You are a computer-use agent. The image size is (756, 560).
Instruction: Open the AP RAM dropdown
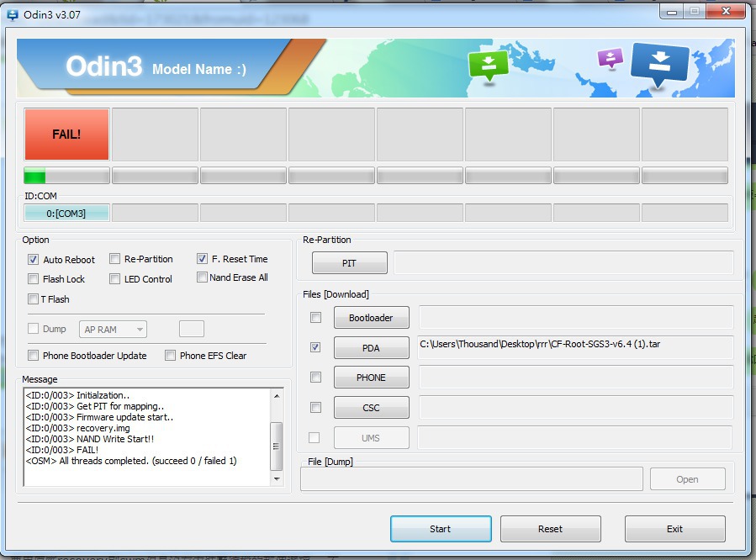tap(113, 329)
